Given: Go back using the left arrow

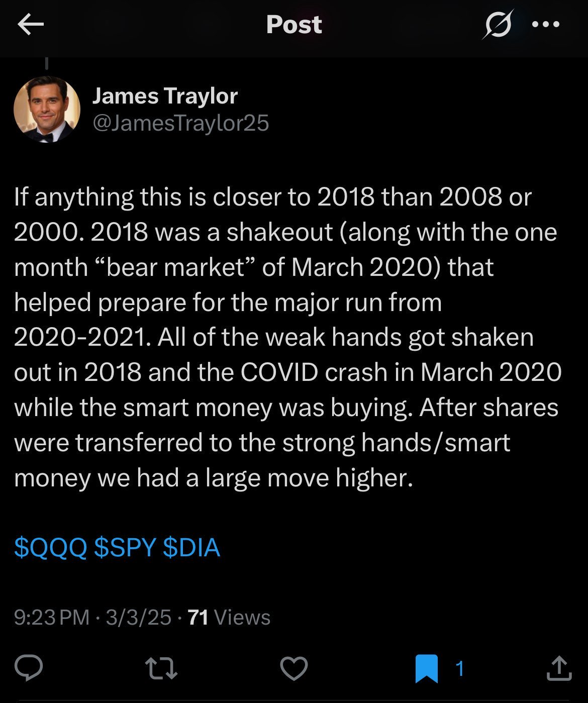Looking at the screenshot, I should [x=31, y=25].
